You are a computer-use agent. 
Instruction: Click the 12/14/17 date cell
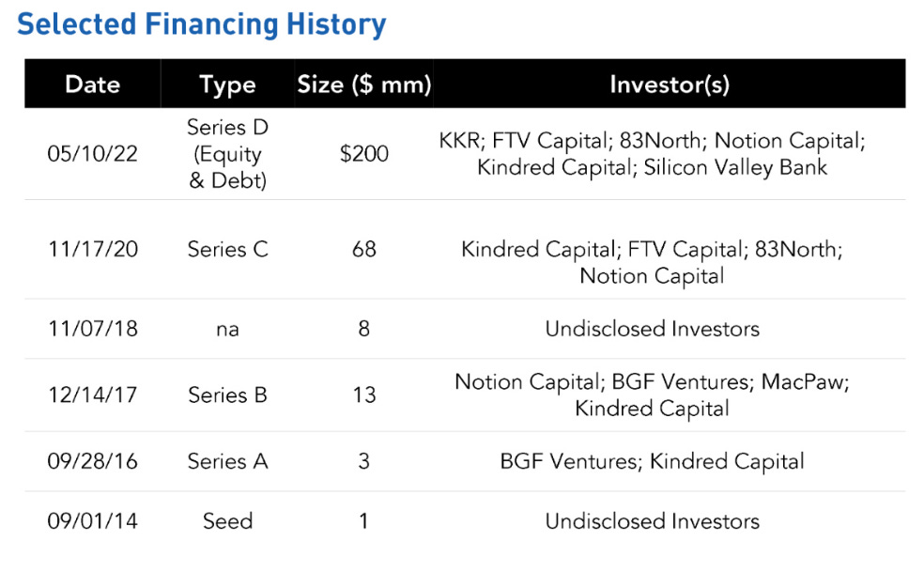tap(93, 395)
